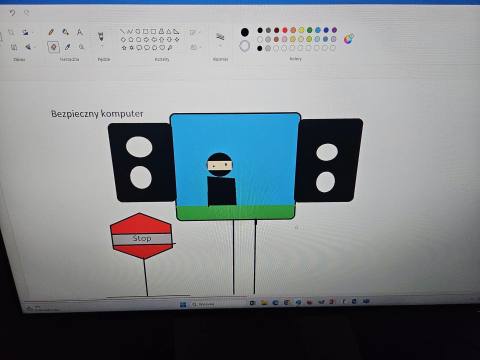Choose the Up arrow shape
Viewport: 480px width, 360px height.
click(161, 40)
